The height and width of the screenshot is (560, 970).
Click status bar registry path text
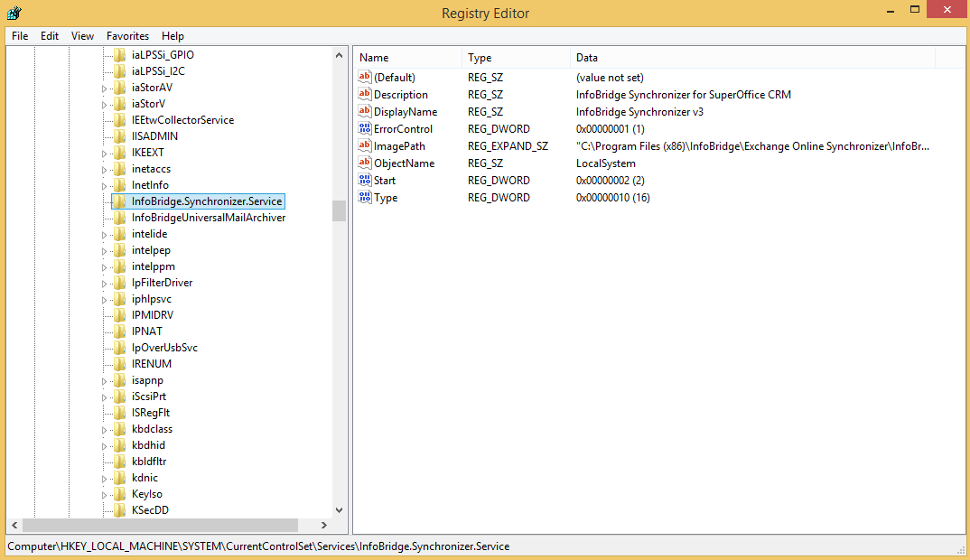258,546
